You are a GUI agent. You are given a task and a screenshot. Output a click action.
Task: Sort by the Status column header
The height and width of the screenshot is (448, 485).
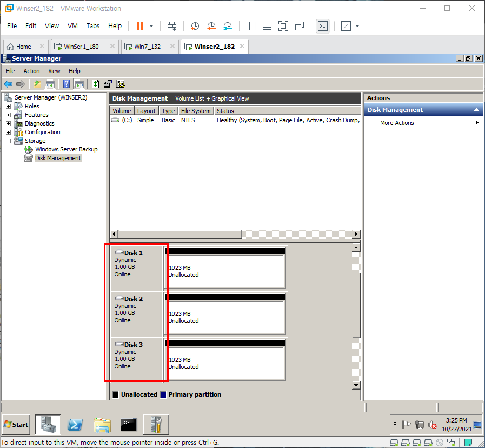(287, 111)
